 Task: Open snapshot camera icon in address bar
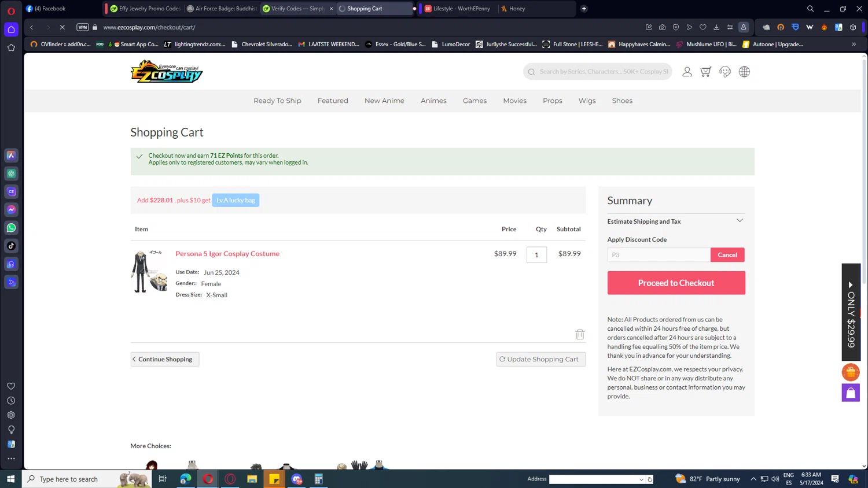click(662, 27)
